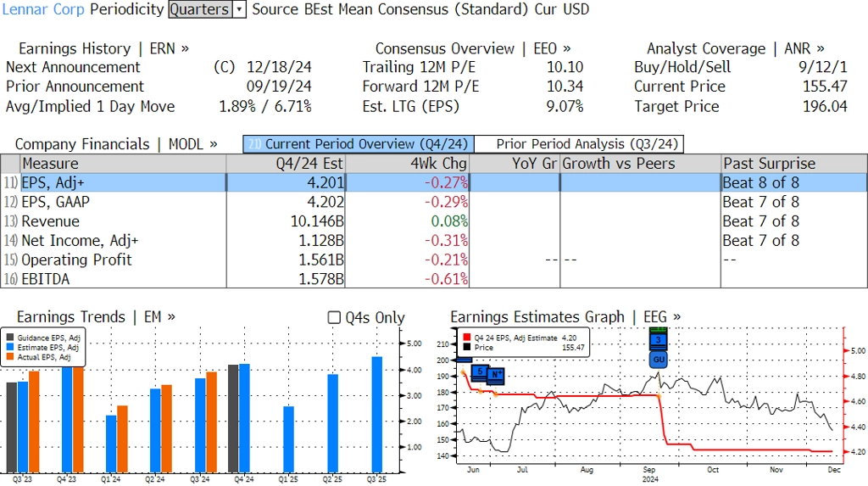Select row 15 Operating Profit
868x486 pixels.
(x=434, y=260)
